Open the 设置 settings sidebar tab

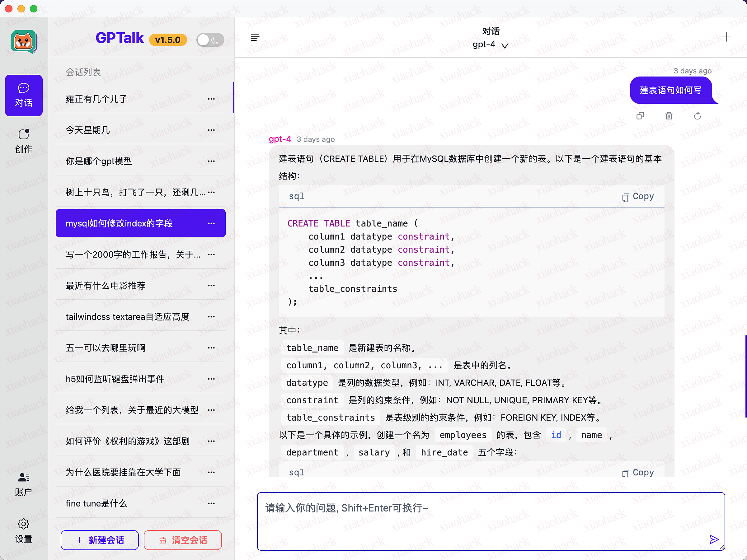pos(24,531)
